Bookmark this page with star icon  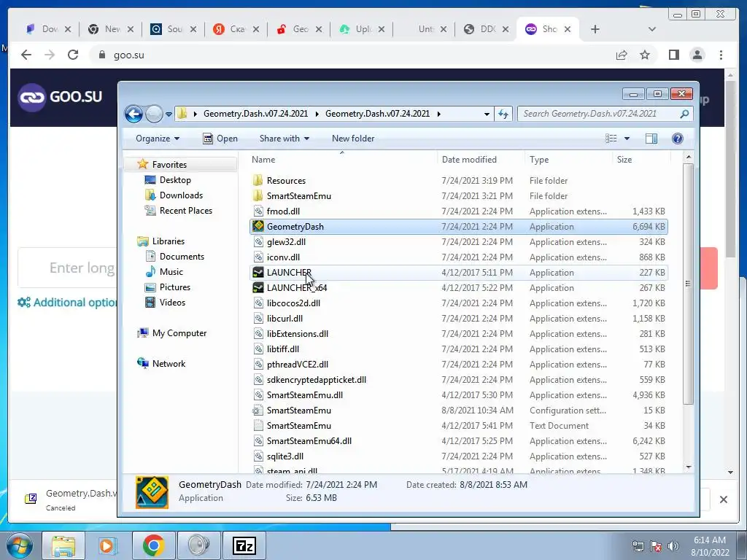pos(645,55)
